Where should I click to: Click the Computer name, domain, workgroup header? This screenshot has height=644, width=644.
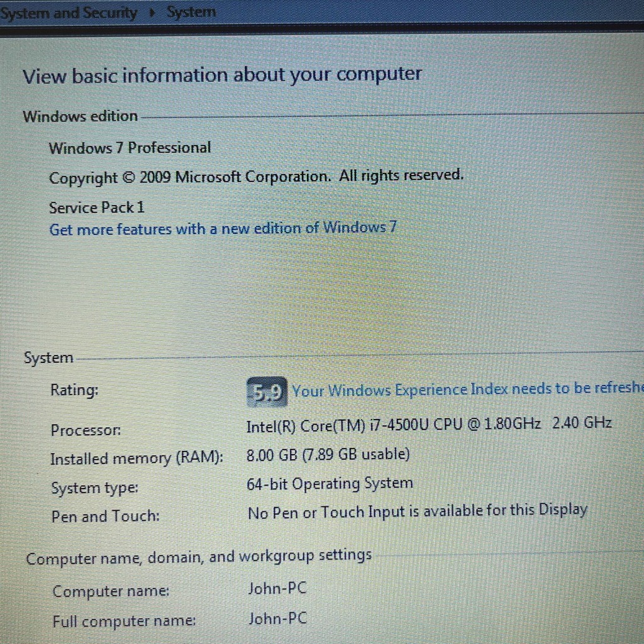(199, 557)
